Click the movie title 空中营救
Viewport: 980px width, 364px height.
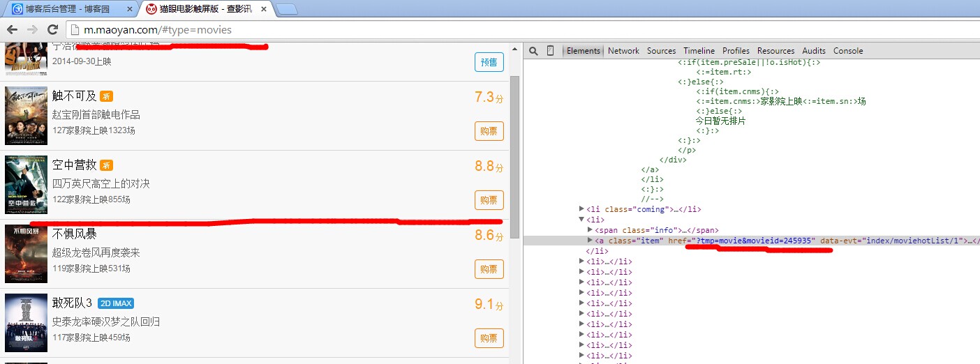click(74, 165)
